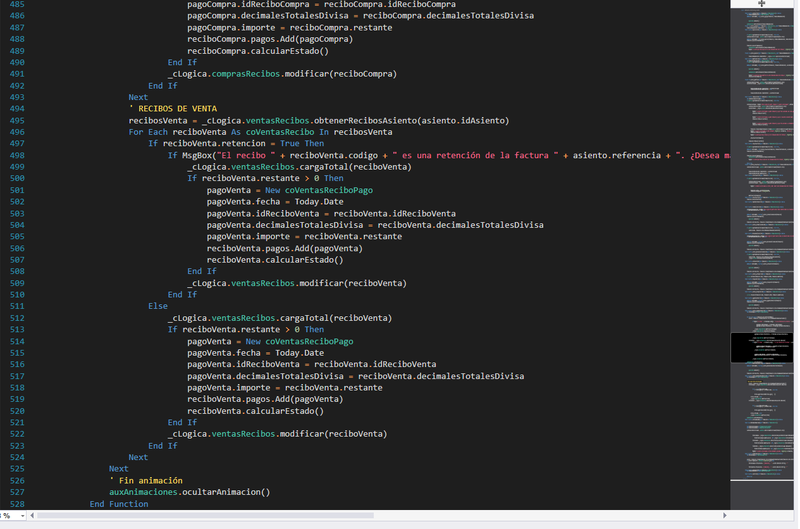Image resolution: width=800 pixels, height=529 pixels.
Task: Click 'reciboCompra.calcularEstado()' line
Action: (x=258, y=51)
